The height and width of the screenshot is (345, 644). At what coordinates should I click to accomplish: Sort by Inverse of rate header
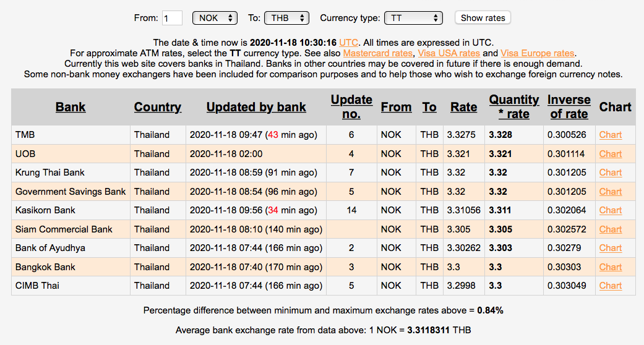click(569, 107)
